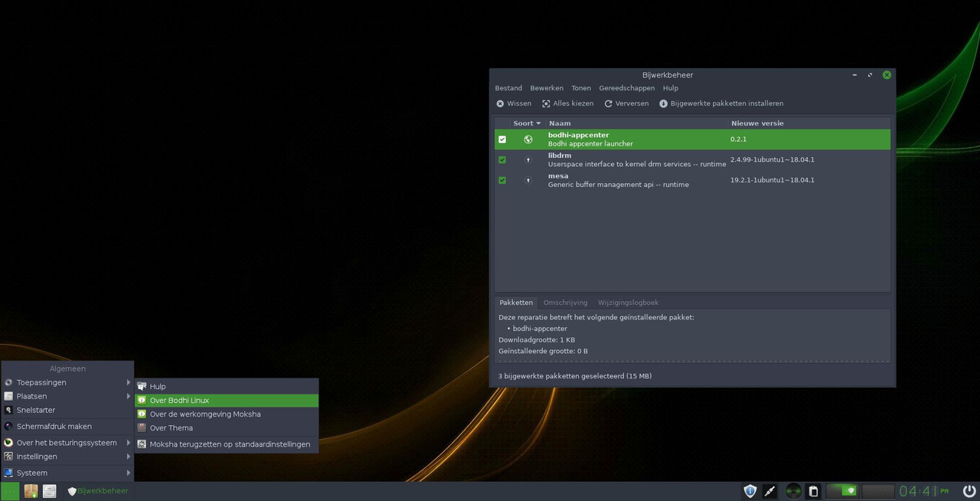
Task: Switch to the Pakketten tab
Action: tap(516, 303)
